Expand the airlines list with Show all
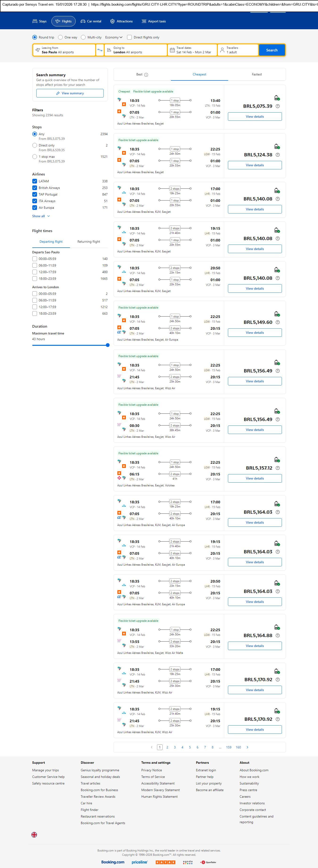The width and height of the screenshot is (318, 868). 41,216
